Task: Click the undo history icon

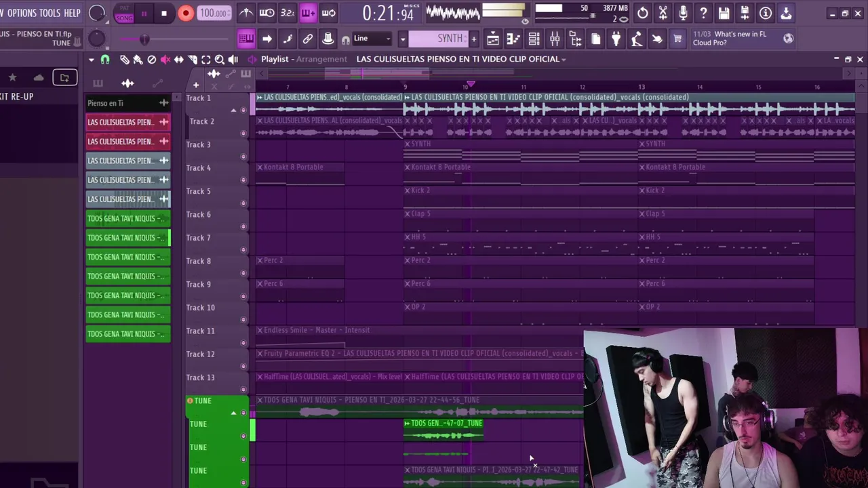Action: [642, 13]
